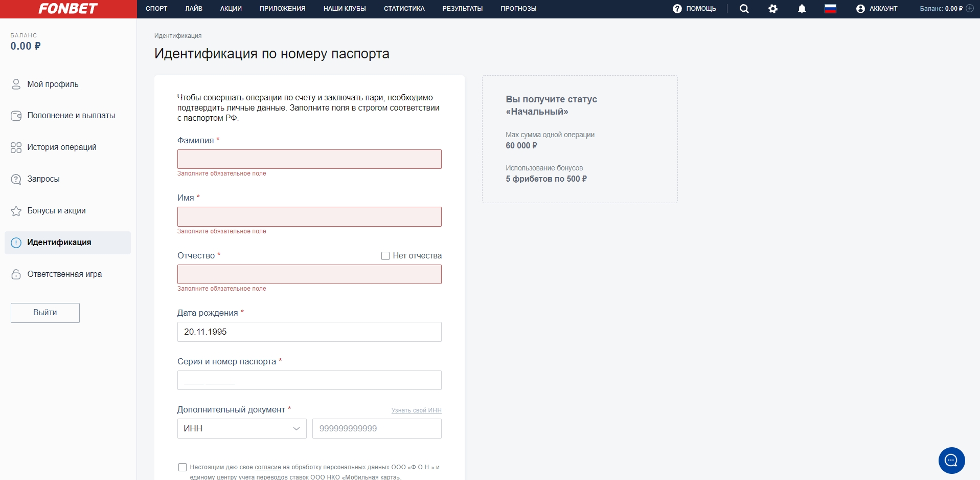Open the search magnifier icon

pyautogui.click(x=744, y=9)
